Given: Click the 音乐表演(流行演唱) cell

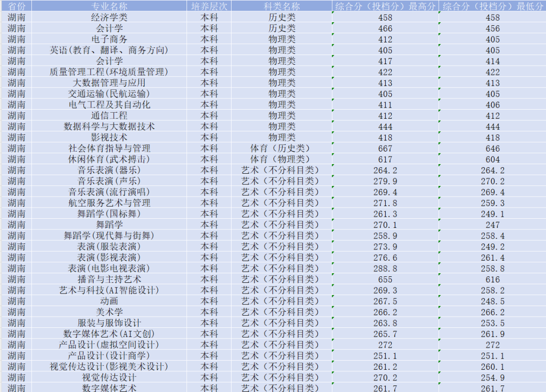Looking at the screenshot, I should pyautogui.click(x=109, y=191).
